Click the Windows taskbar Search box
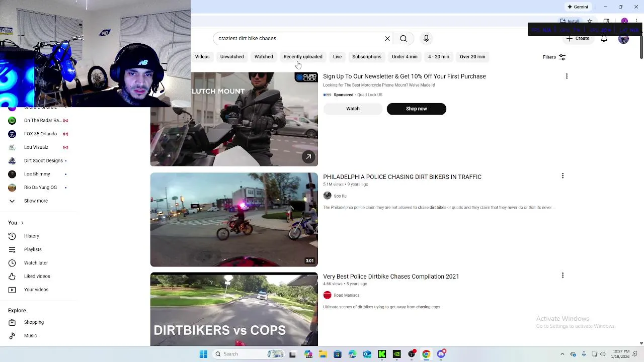644x362 pixels. [249, 354]
